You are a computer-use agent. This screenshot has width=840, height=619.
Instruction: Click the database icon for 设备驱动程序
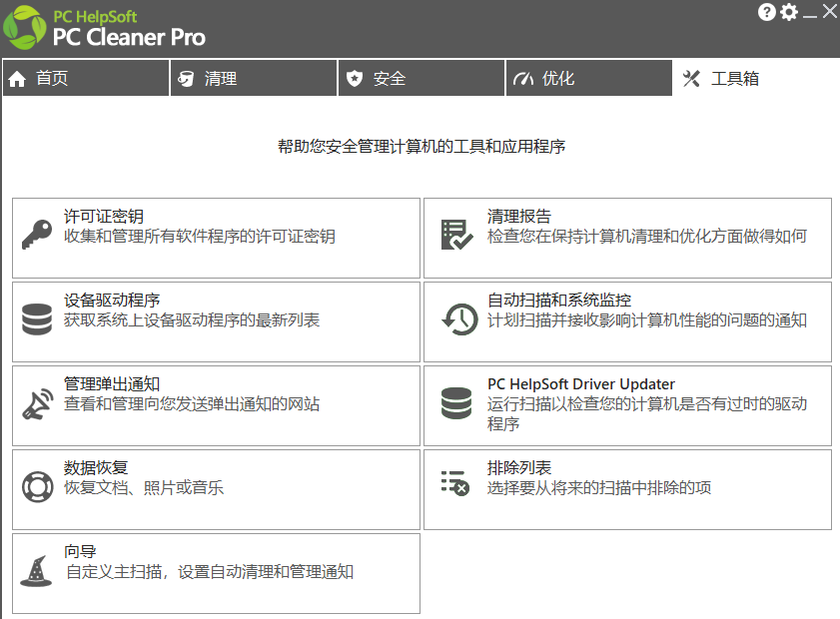pos(37,319)
